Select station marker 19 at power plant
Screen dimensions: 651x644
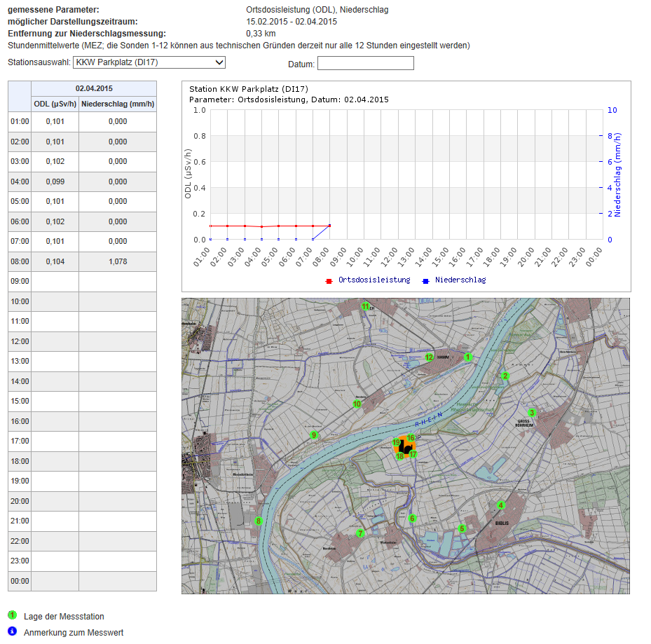coord(397,443)
